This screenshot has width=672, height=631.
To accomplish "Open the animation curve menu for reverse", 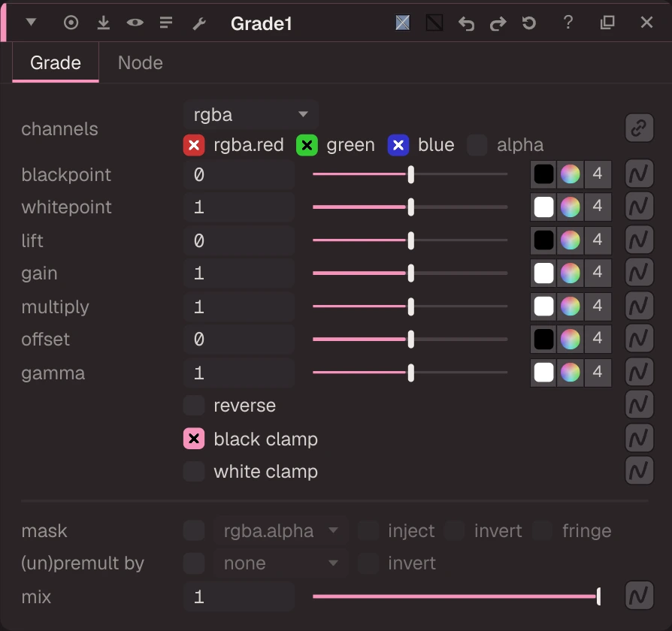I will pos(639,404).
